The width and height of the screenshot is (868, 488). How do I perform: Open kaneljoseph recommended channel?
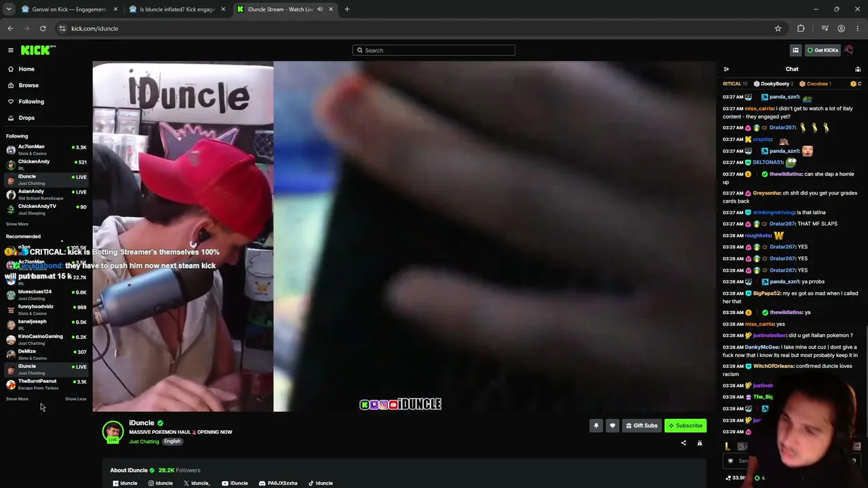coord(46,325)
